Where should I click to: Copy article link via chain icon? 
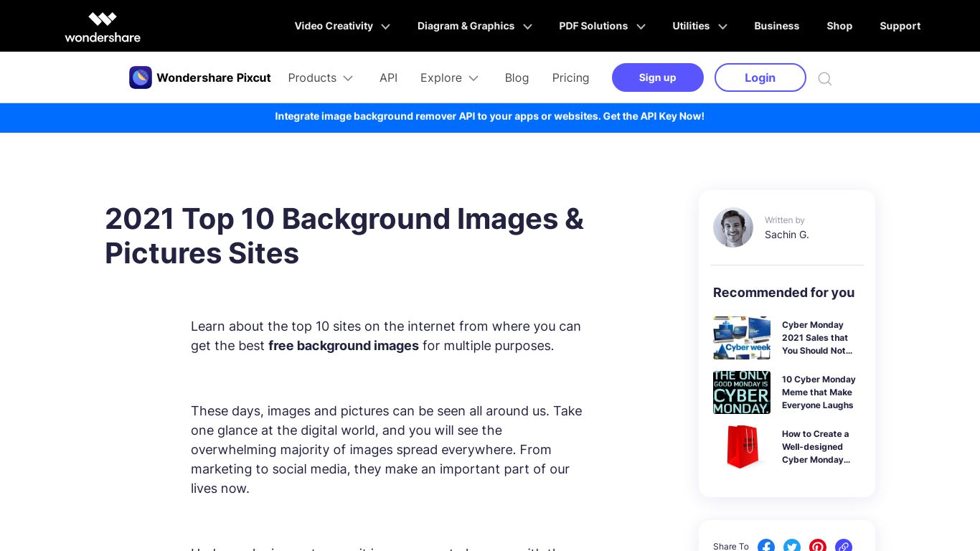(x=844, y=546)
